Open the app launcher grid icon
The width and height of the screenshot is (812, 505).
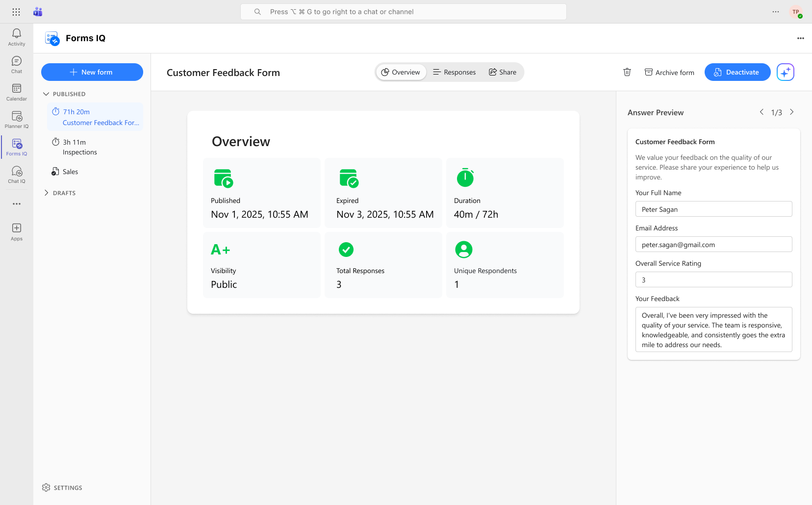[16, 12]
